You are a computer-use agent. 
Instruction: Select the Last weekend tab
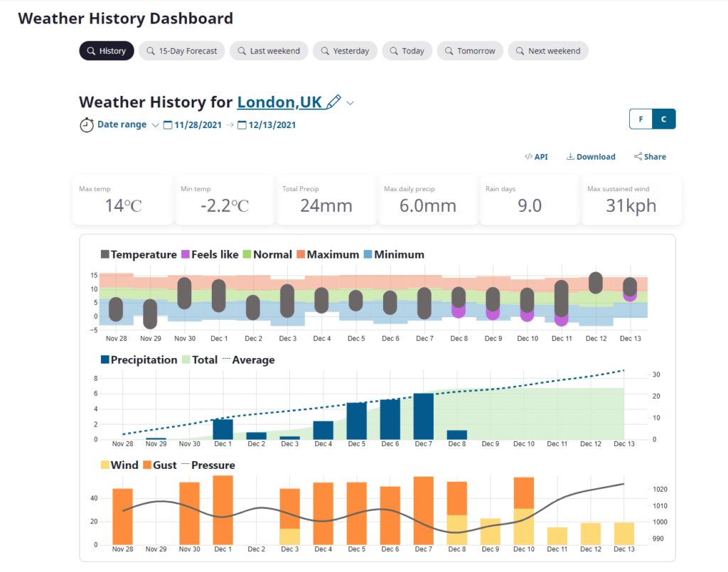(269, 51)
